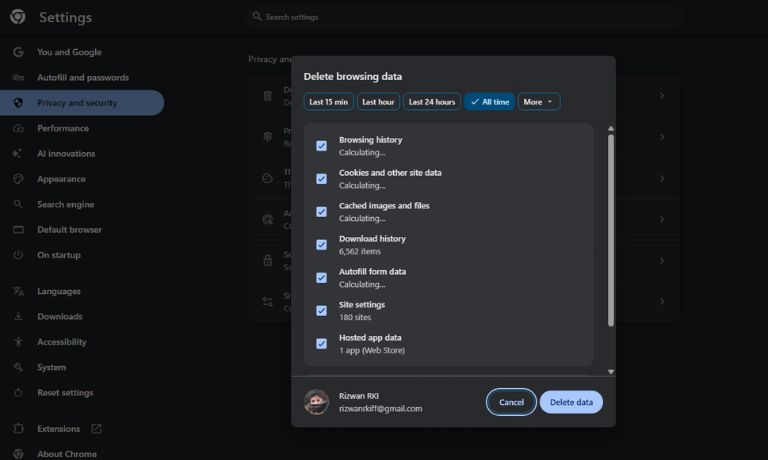This screenshot has width=768, height=460.
Task: Click the sliders icon in the background list
Action: 267,302
